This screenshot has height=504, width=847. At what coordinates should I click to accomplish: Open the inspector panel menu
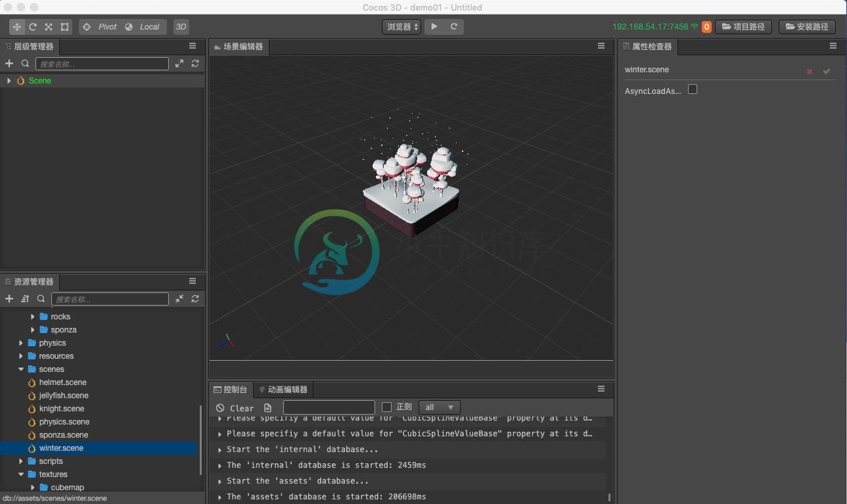[x=833, y=46]
